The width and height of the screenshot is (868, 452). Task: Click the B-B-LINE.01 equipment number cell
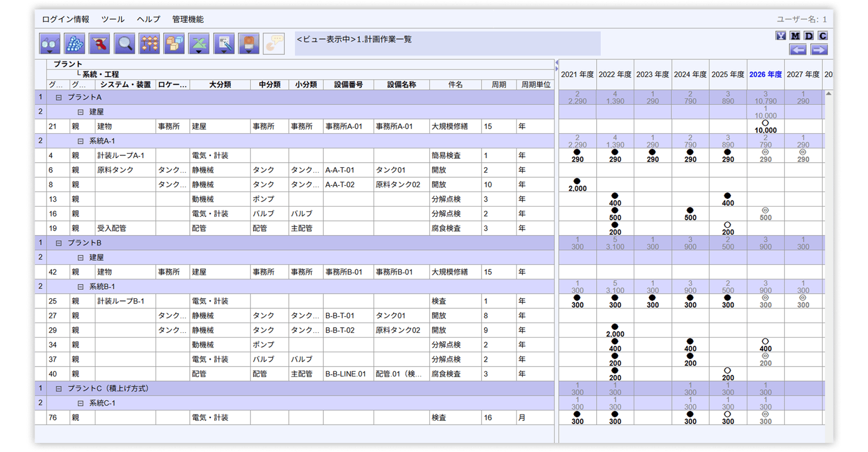click(x=348, y=374)
